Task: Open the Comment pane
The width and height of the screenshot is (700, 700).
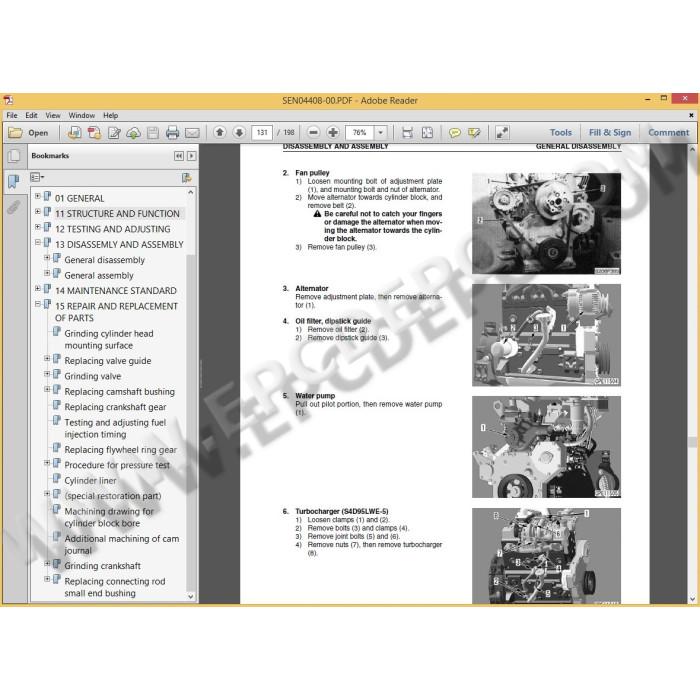Action: [668, 133]
